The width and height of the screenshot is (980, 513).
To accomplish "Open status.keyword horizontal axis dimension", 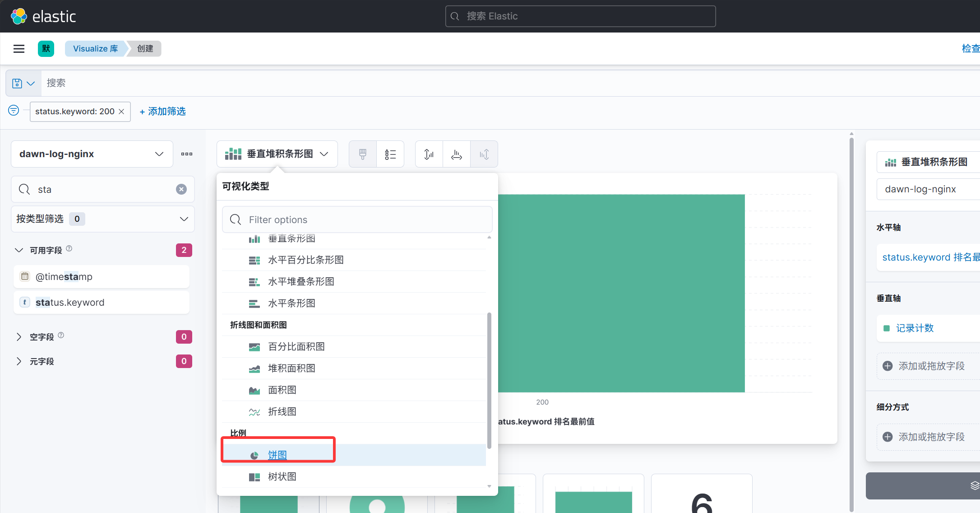I will pyautogui.click(x=931, y=257).
